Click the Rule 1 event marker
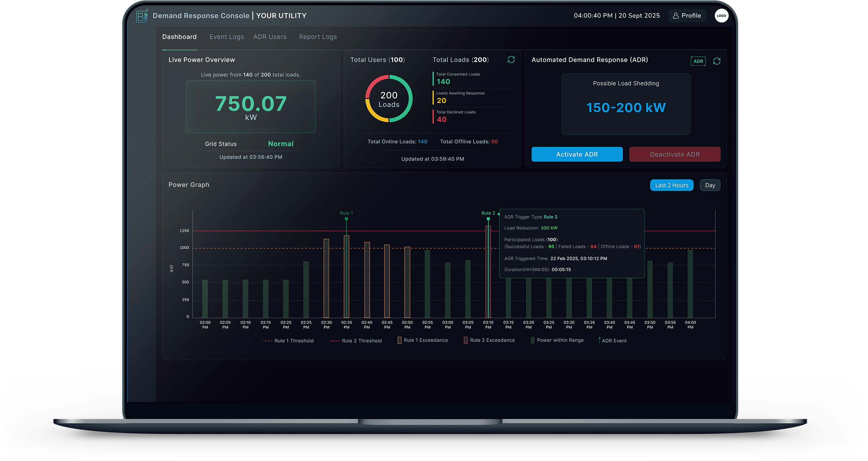868x461 pixels. pos(346,219)
